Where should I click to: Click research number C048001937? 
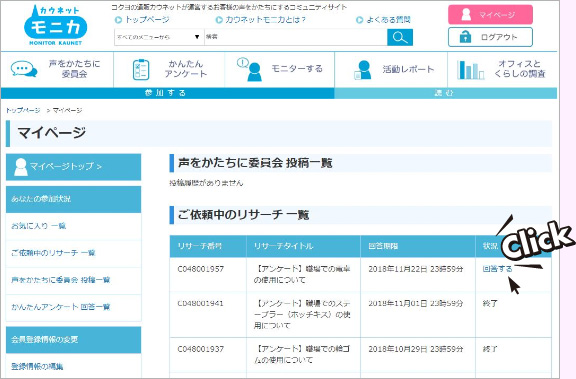pyautogui.click(x=201, y=349)
